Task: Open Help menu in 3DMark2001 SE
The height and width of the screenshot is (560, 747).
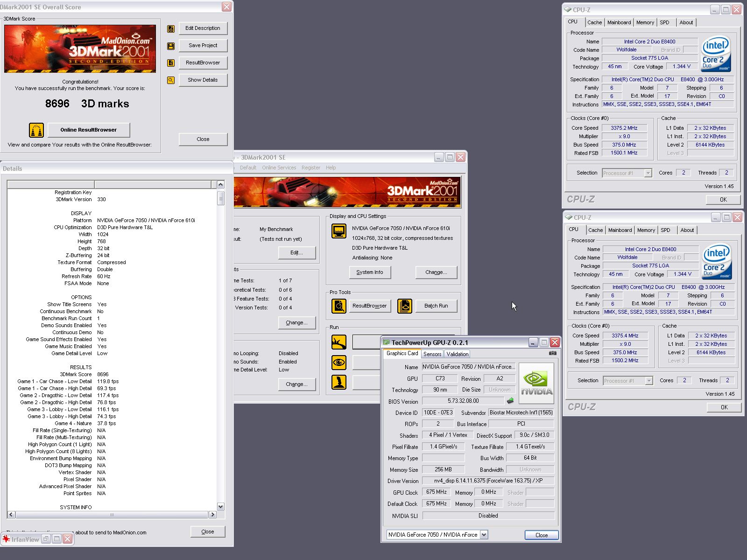Action: 331,168
